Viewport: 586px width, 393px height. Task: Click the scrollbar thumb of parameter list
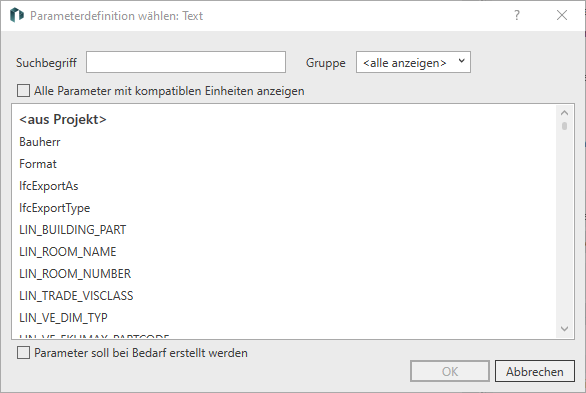pyautogui.click(x=564, y=126)
